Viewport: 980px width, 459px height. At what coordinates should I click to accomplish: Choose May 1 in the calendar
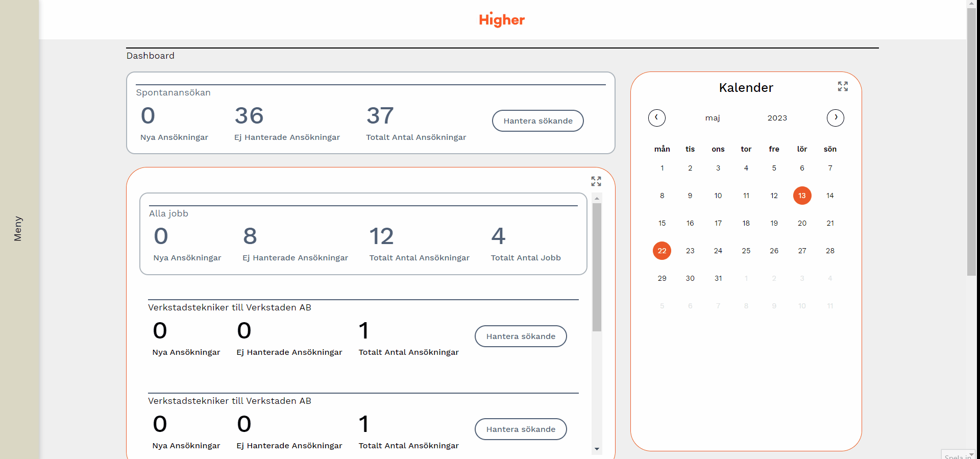661,168
